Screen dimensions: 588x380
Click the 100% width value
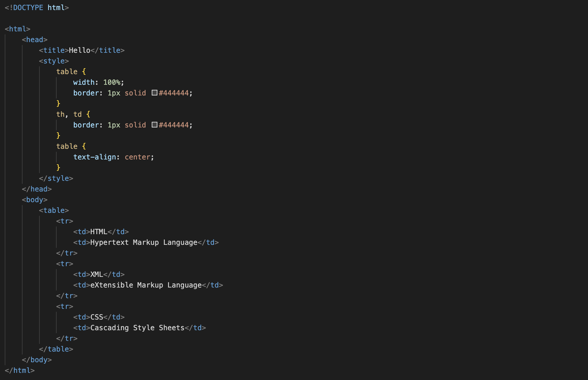coord(112,82)
